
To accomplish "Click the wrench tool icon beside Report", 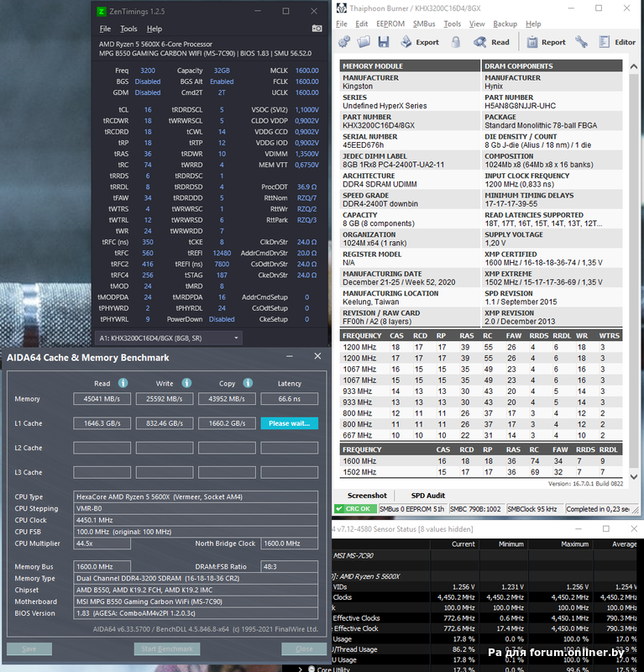I will pyautogui.click(x=581, y=41).
